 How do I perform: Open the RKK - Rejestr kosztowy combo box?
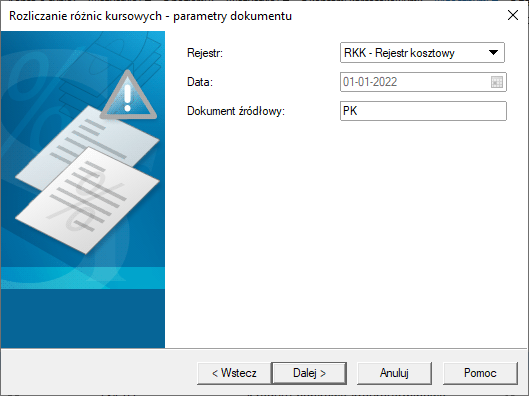click(422, 53)
